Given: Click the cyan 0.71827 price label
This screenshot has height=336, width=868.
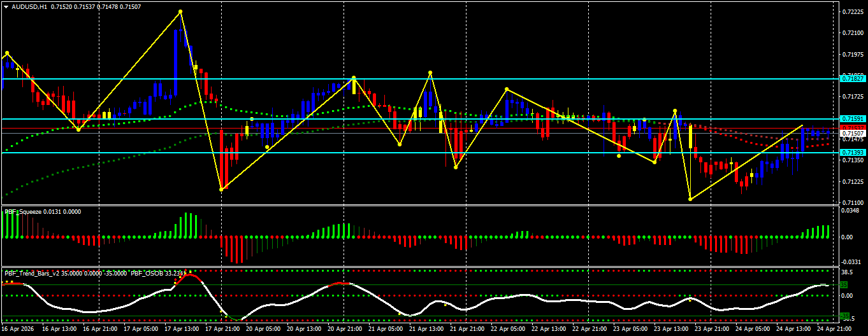Looking at the screenshot, I should point(853,78).
